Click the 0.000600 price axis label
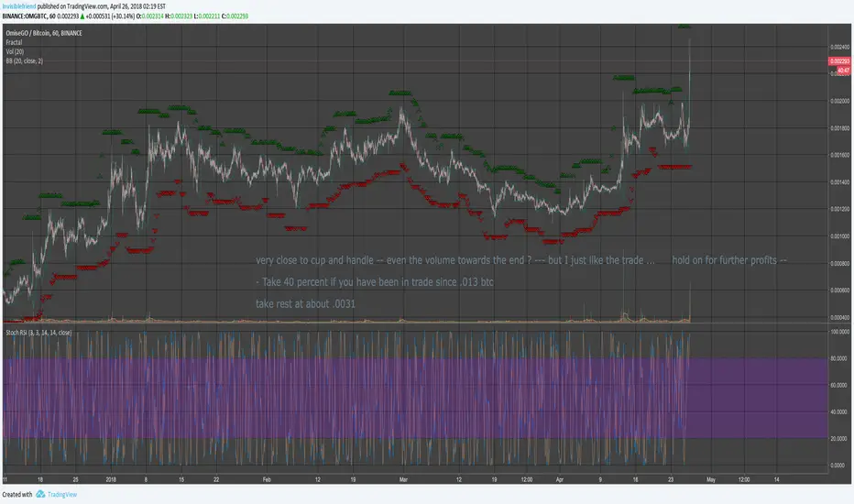Screen dimensions: 854x504 840,290
